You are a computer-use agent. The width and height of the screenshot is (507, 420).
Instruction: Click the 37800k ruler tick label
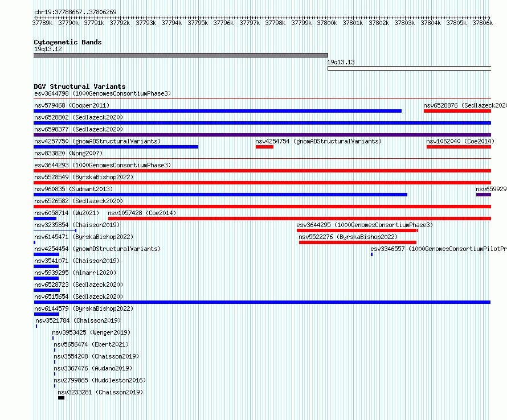click(x=327, y=23)
